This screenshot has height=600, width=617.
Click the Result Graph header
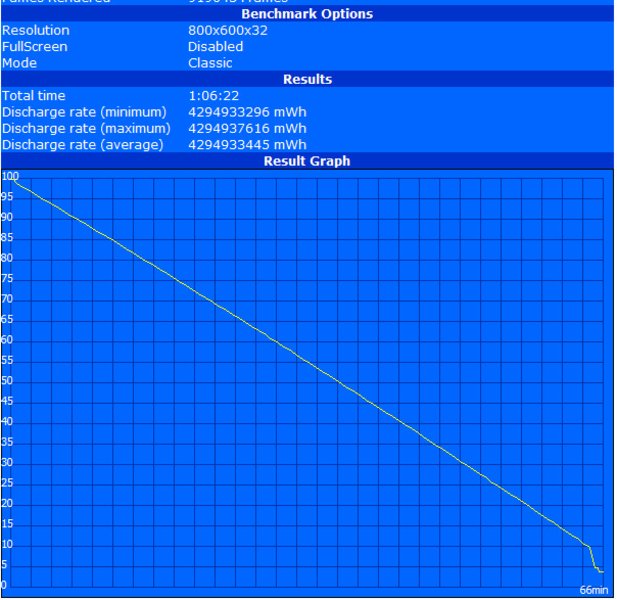(307, 161)
